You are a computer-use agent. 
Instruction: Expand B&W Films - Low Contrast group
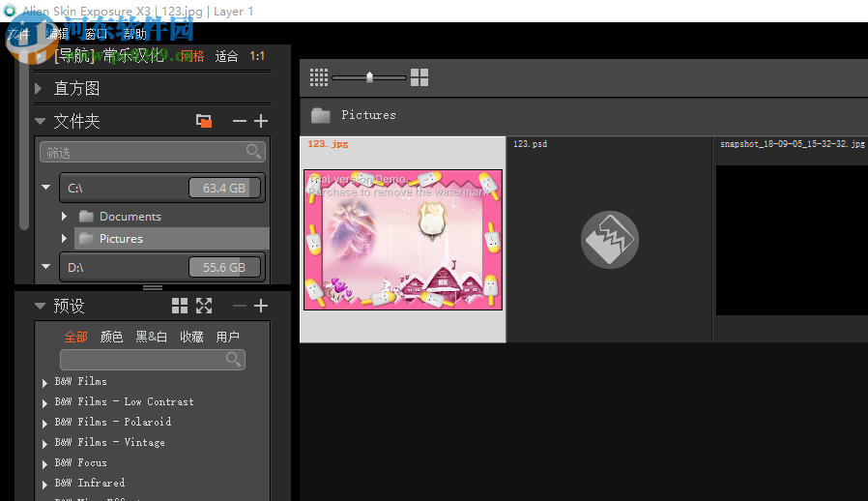click(x=44, y=403)
